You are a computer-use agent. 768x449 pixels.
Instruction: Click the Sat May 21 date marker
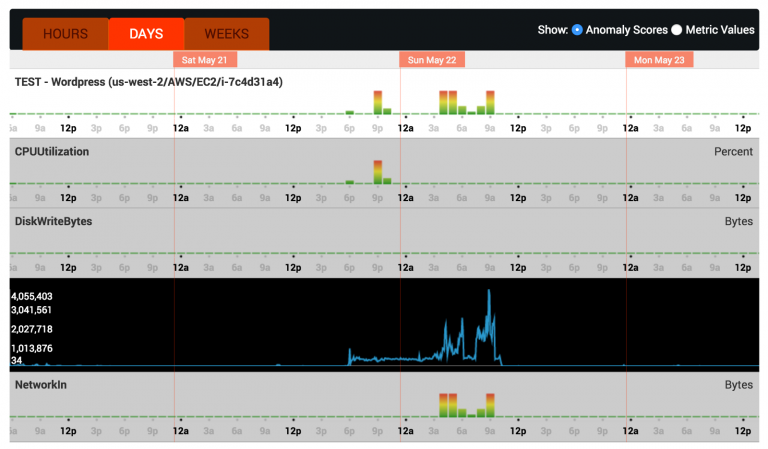pos(205,60)
